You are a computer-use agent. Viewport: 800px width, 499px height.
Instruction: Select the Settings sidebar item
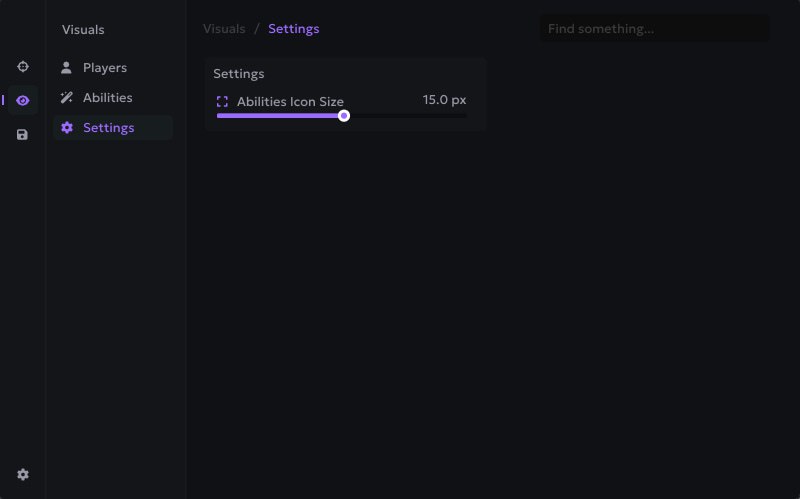[109, 128]
